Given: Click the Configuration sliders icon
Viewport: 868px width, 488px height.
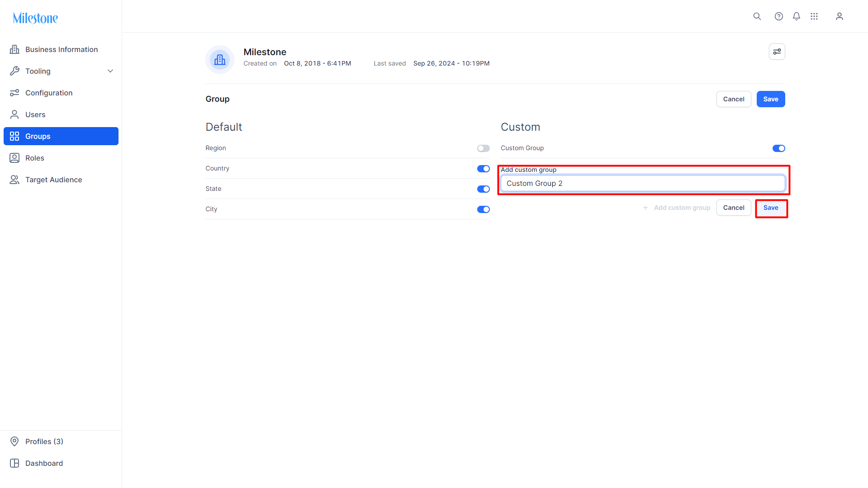Looking at the screenshot, I should tap(14, 93).
